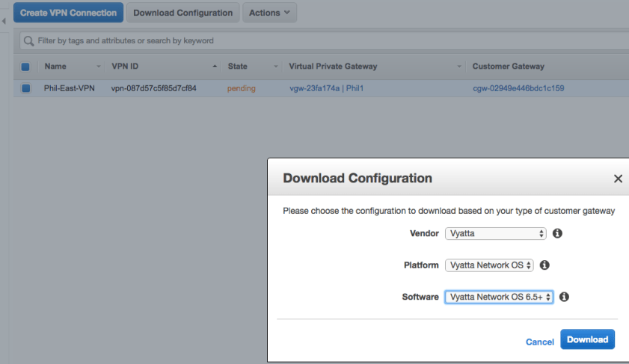
Task: Open the vgw-23fa174a gateway link
Action: 314,88
